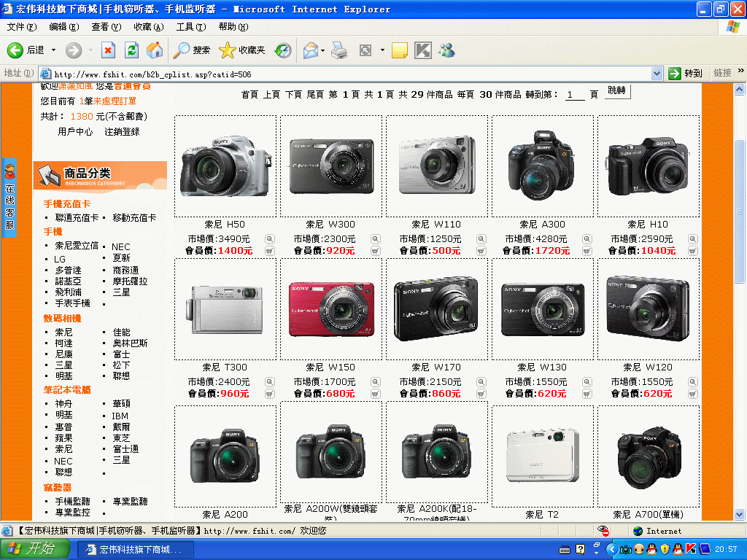The width and height of the screenshot is (747, 560).
Task: Open the 收藏(A) menu
Action: coord(148,27)
